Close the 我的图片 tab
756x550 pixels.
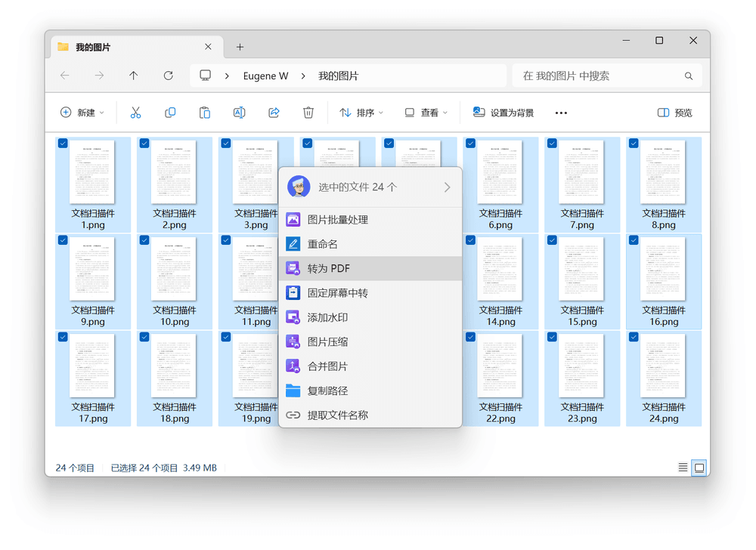coord(208,47)
